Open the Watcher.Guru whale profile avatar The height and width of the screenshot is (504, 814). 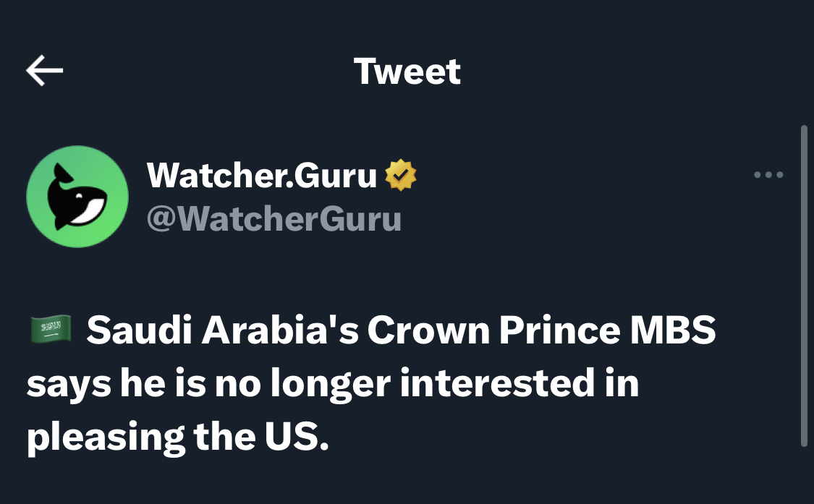[77, 197]
